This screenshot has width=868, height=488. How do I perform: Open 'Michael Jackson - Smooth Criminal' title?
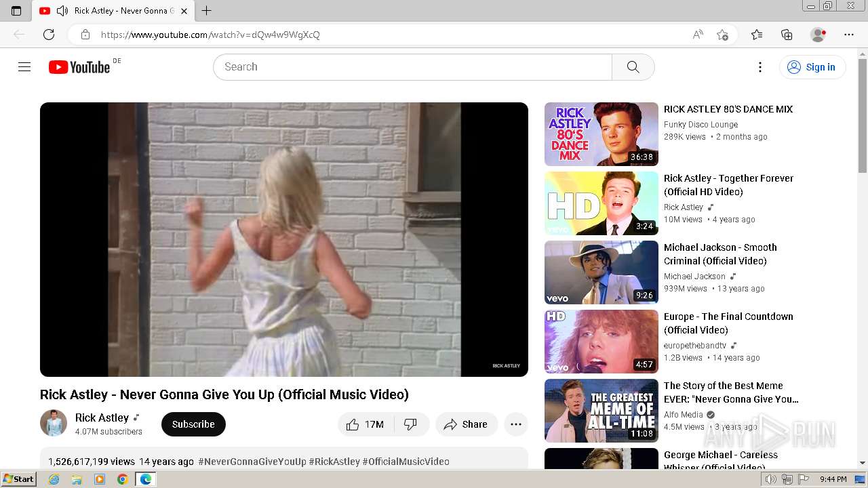(x=720, y=254)
